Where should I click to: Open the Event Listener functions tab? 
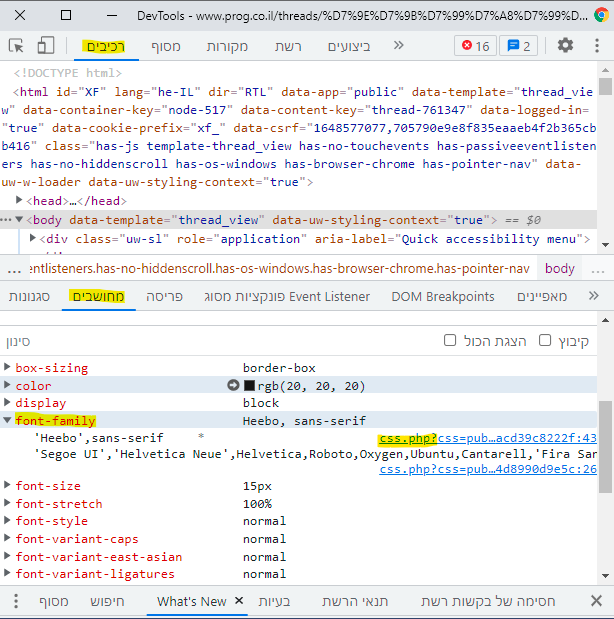click(287, 296)
